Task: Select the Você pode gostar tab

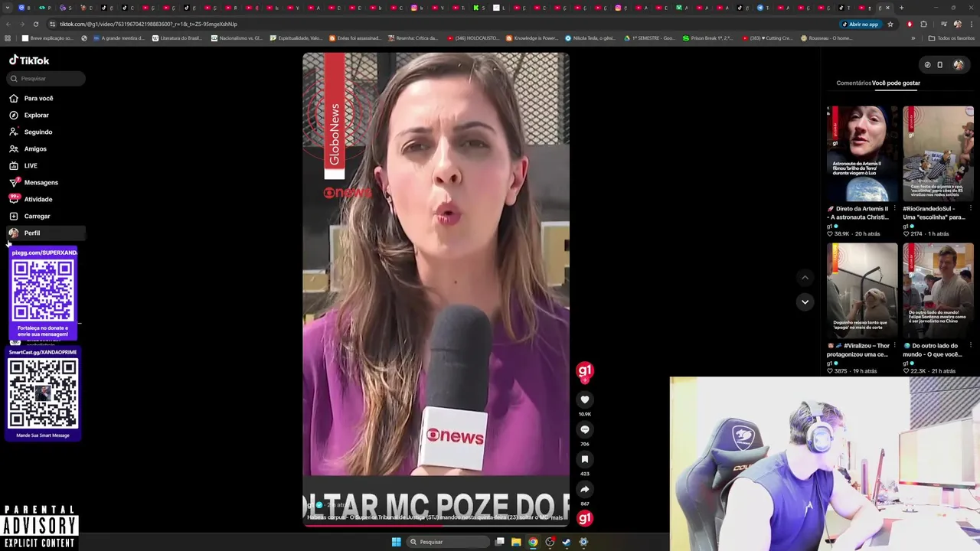Action: pos(896,83)
